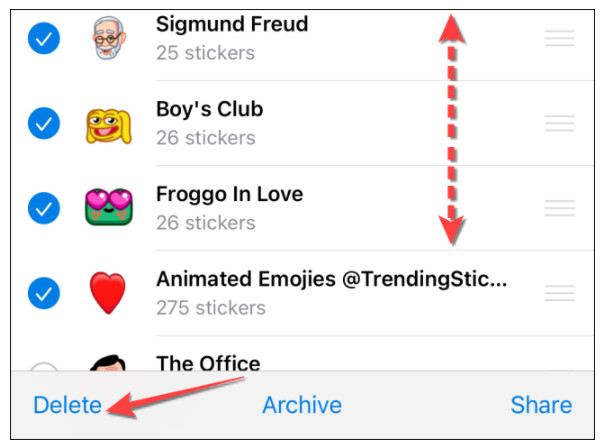
Task: Uncheck the Sigmund Freud sticker pack
Action: point(43,38)
